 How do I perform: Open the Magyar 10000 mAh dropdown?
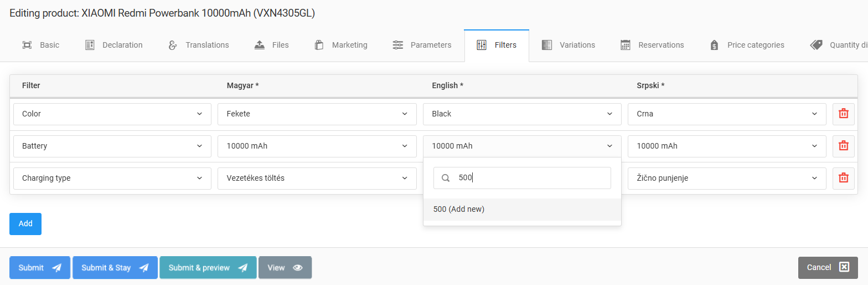tap(317, 146)
